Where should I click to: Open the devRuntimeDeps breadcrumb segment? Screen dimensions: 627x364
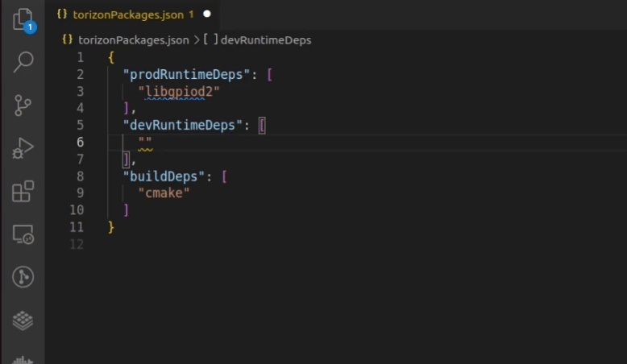click(265, 39)
